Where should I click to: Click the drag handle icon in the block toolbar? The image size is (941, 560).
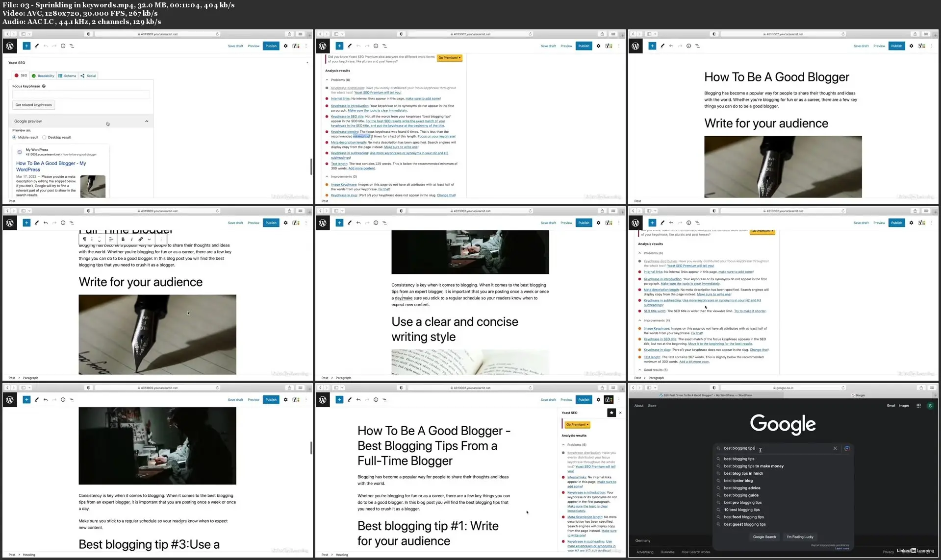tap(92, 240)
